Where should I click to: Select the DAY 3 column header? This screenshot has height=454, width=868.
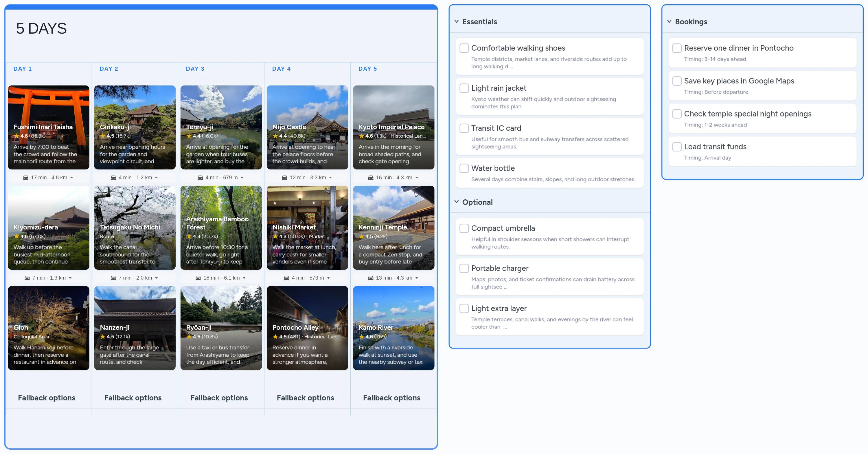(x=195, y=69)
